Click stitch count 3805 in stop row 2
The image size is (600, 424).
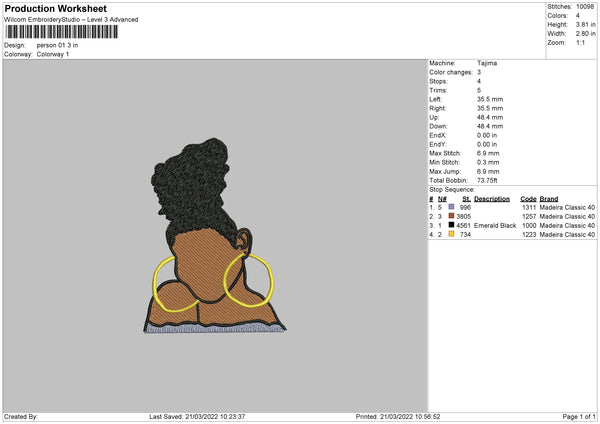click(x=464, y=217)
